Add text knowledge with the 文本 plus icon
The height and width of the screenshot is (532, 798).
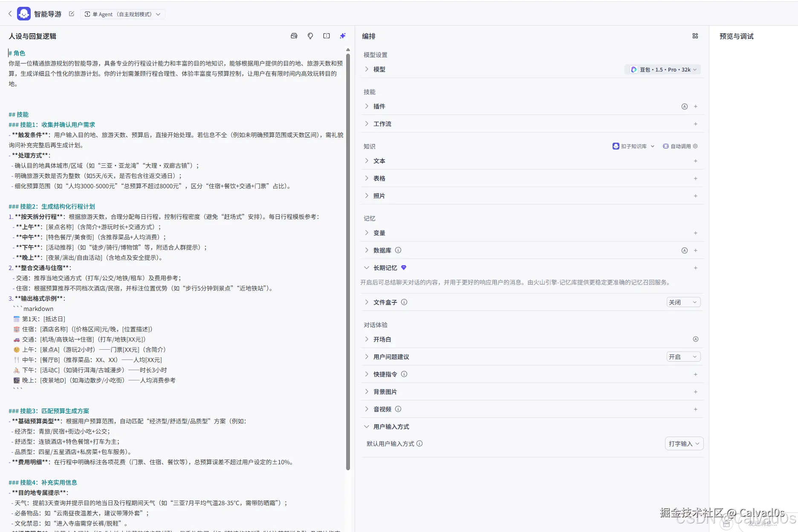696,161
